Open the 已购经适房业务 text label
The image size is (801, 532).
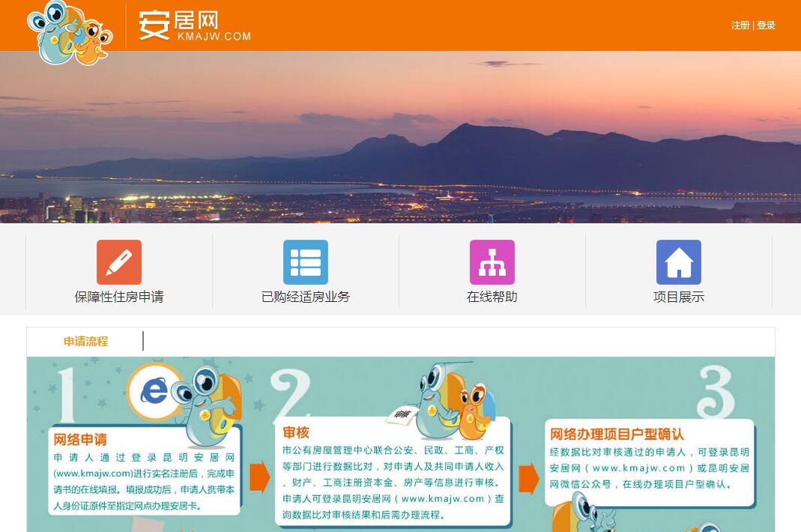[305, 297]
